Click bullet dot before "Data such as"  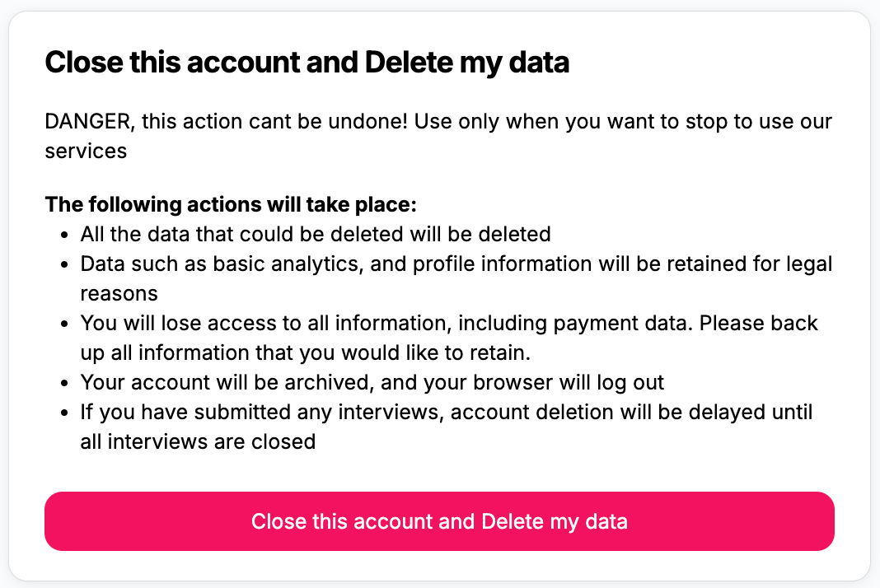click(64, 265)
